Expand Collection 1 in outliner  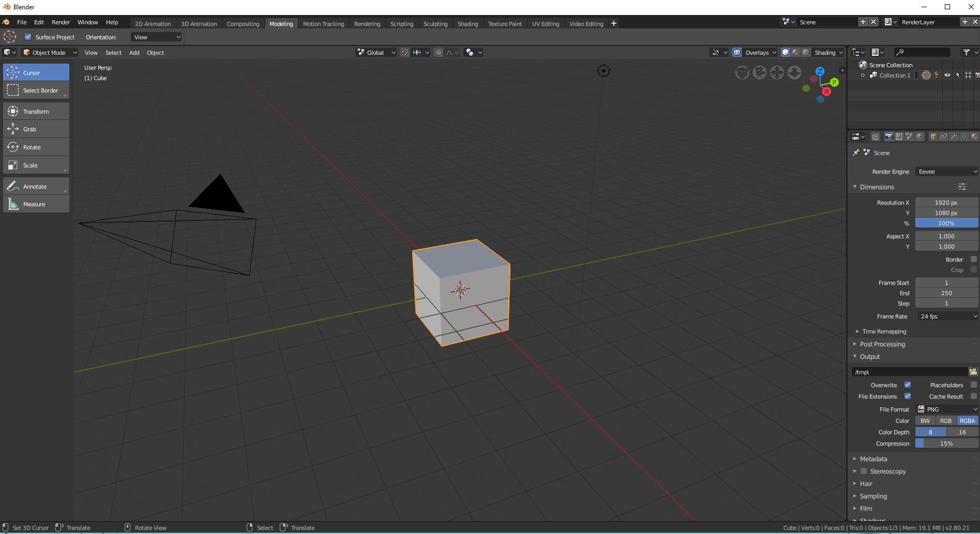coord(863,75)
